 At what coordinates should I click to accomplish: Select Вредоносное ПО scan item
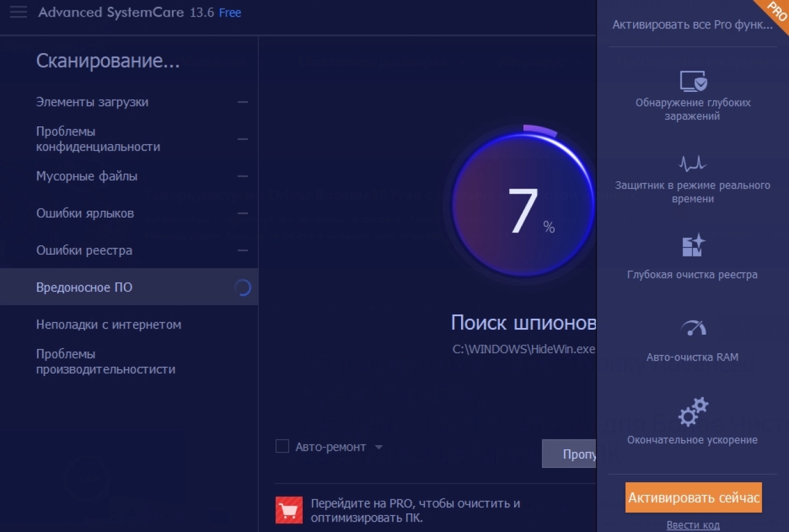[129, 287]
